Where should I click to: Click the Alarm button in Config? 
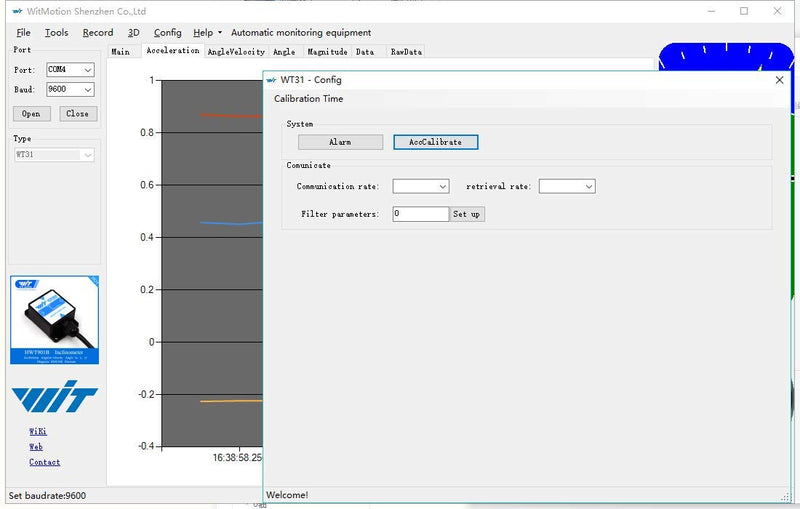340,142
